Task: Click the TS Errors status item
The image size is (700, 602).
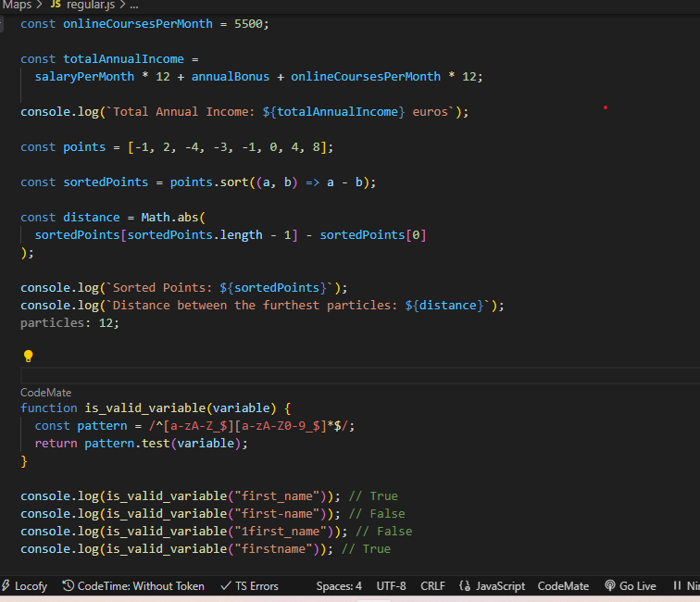Action: [250, 586]
